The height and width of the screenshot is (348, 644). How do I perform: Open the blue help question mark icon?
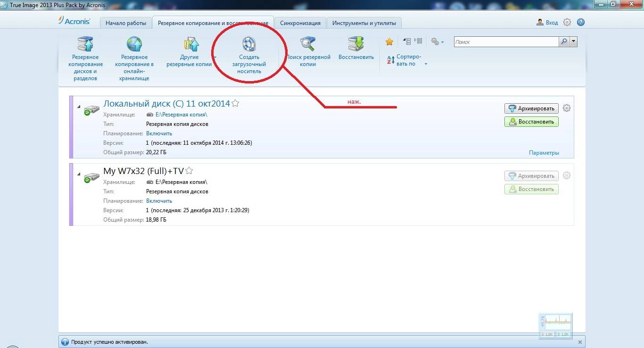pyautogui.click(x=581, y=22)
